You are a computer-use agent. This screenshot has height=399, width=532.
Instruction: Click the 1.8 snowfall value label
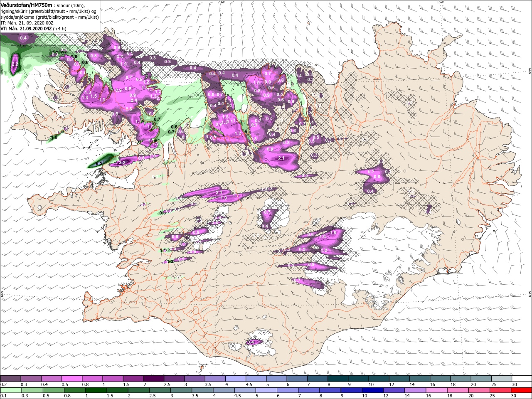332,233
